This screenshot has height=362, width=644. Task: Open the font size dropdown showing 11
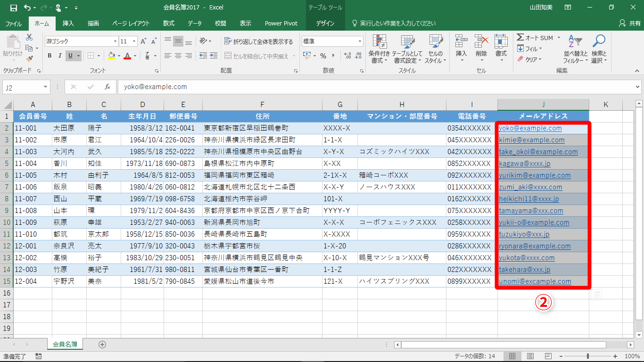click(134, 41)
